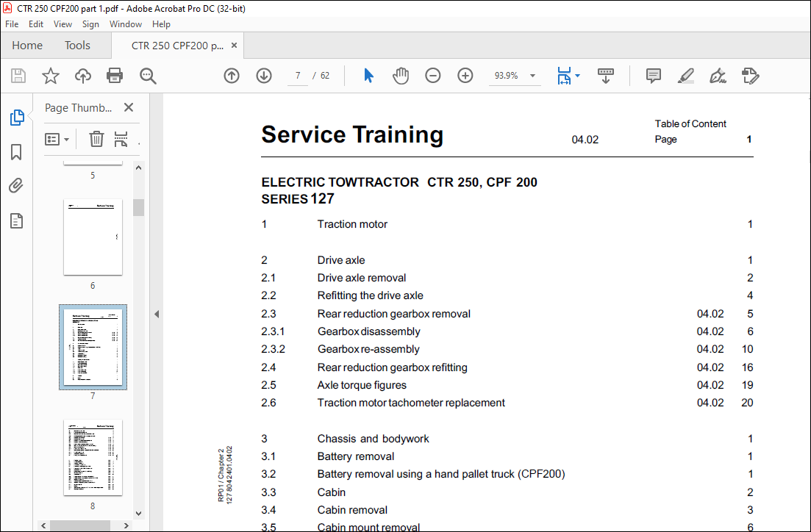This screenshot has height=532, width=811.
Task: Zoom out with the minus button
Action: (x=433, y=76)
